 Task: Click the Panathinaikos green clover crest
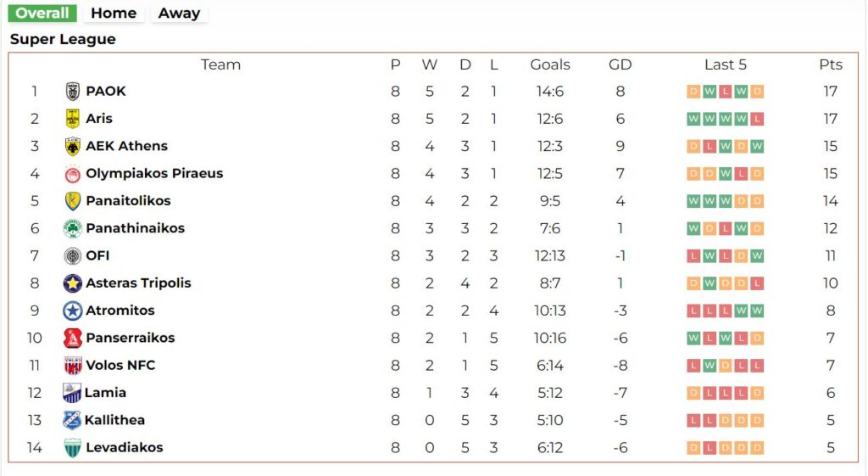(x=73, y=228)
